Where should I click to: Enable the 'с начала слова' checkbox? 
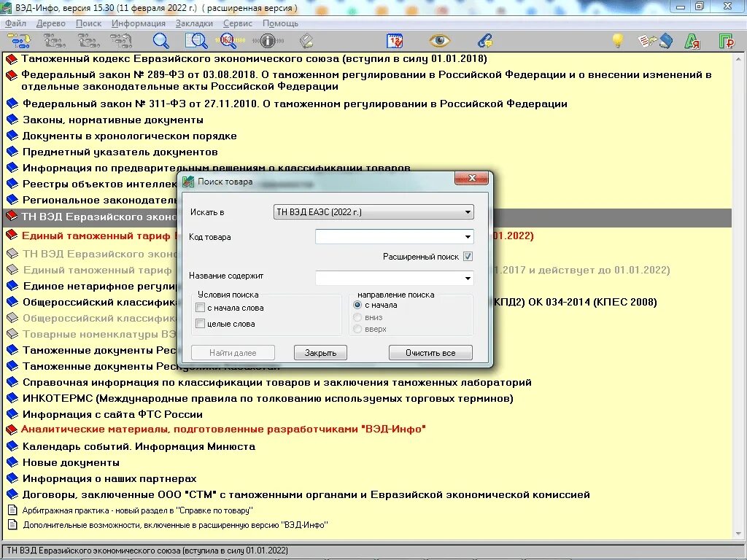(x=201, y=308)
